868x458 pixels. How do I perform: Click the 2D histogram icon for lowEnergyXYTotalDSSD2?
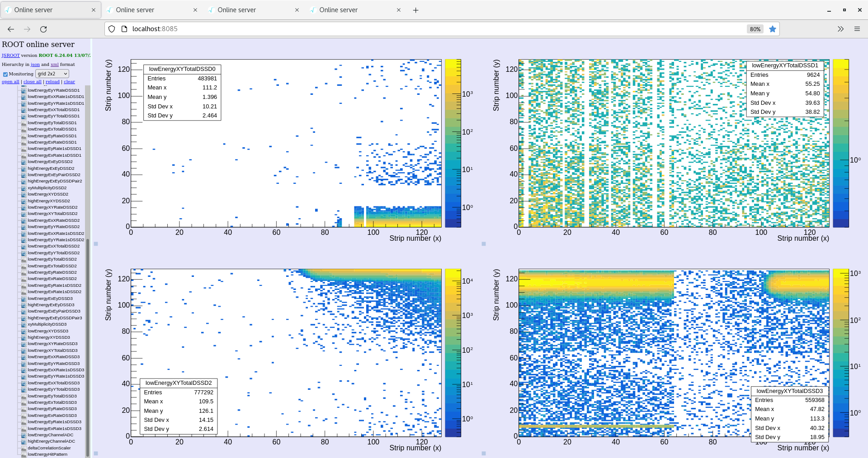[x=24, y=214]
